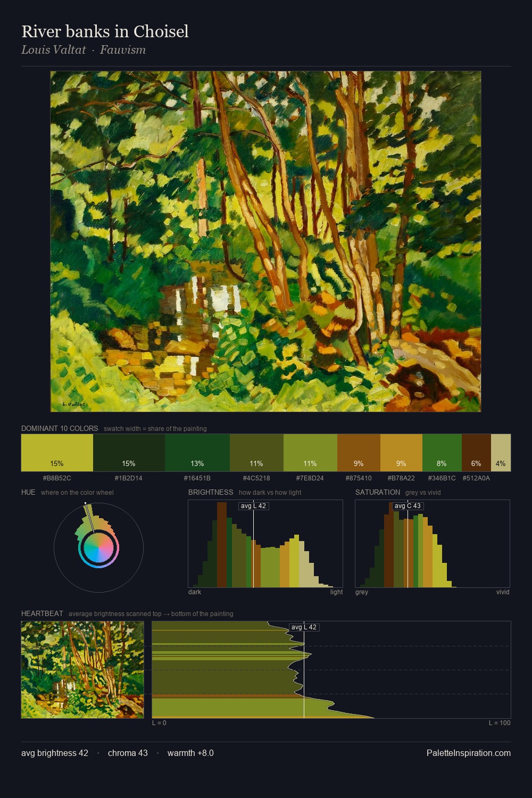Click the 4% pale beige swatch
Screen dimensions: 532x798
click(x=501, y=453)
